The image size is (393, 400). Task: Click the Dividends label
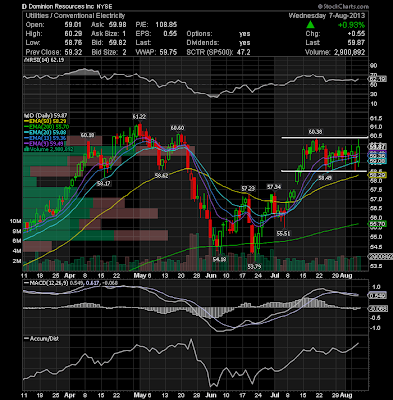(203, 43)
